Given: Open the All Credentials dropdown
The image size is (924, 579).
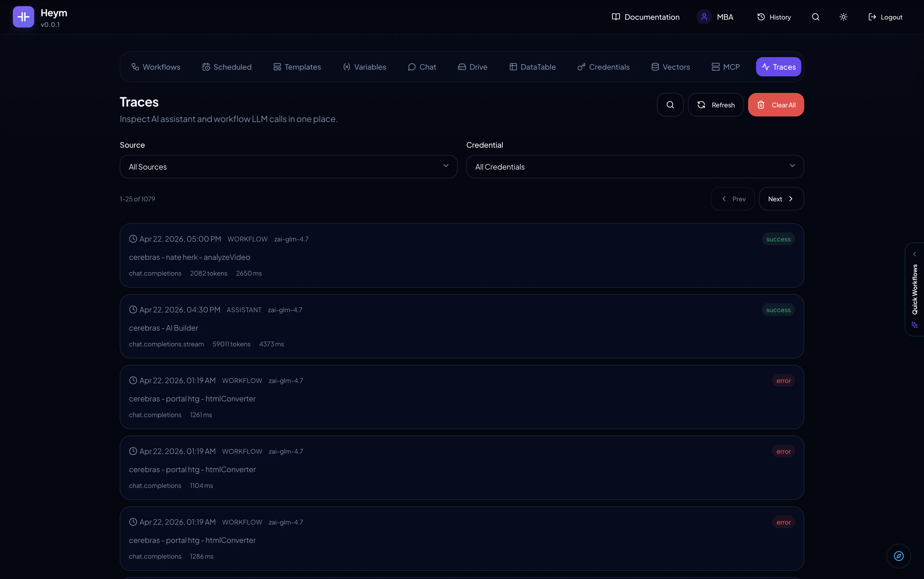Looking at the screenshot, I should coord(634,167).
